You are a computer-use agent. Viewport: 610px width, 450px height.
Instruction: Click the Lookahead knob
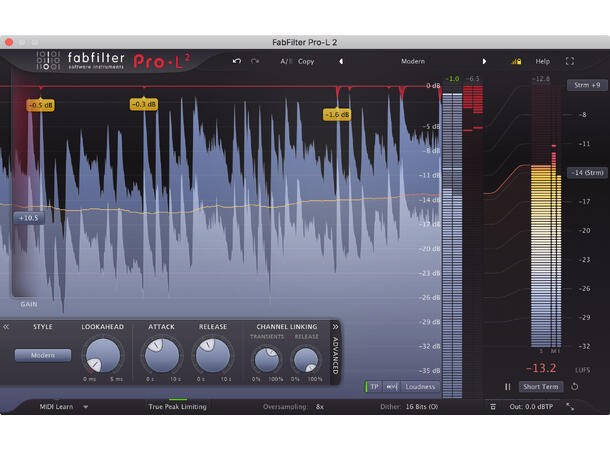click(x=102, y=355)
